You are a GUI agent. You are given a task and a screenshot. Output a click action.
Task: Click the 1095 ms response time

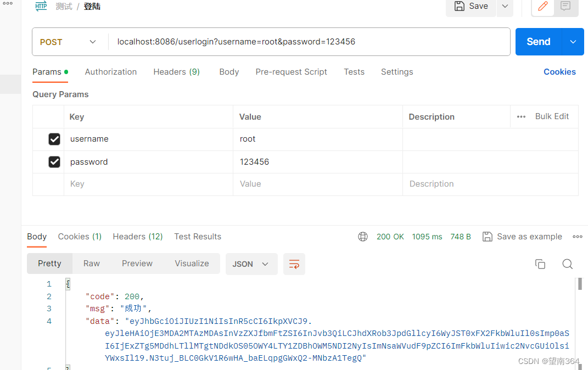[427, 237]
